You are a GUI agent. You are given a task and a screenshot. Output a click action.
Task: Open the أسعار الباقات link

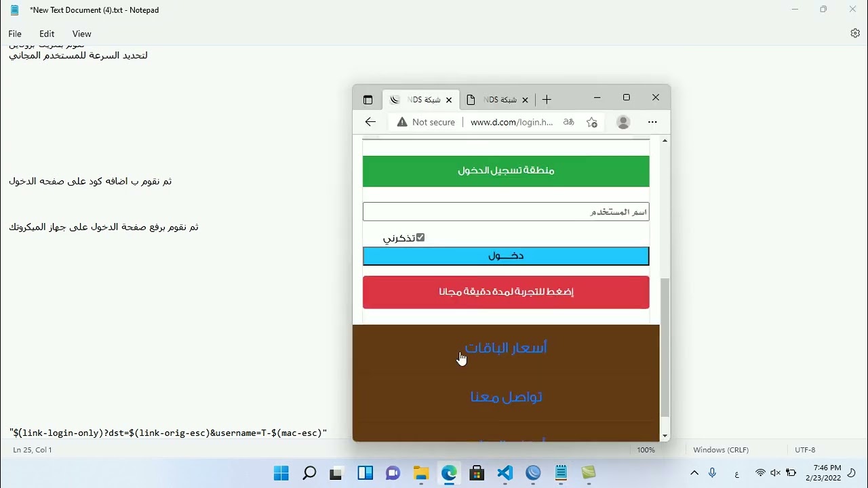tap(506, 348)
